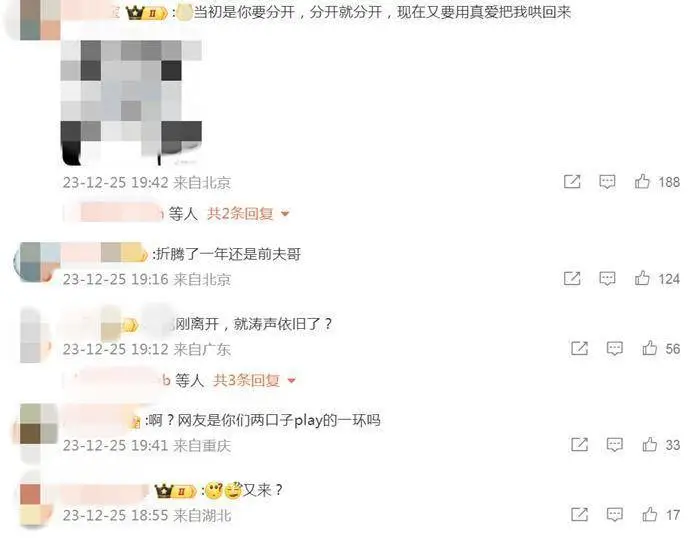Expand 共2条回复 replies list
This screenshot has height=538, width=700.
[x=248, y=214]
